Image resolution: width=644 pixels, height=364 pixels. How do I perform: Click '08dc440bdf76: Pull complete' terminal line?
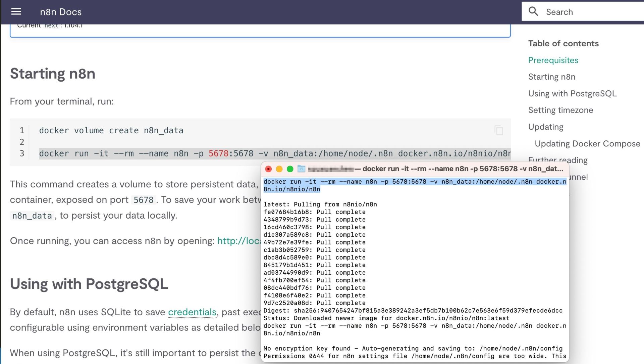314,288
